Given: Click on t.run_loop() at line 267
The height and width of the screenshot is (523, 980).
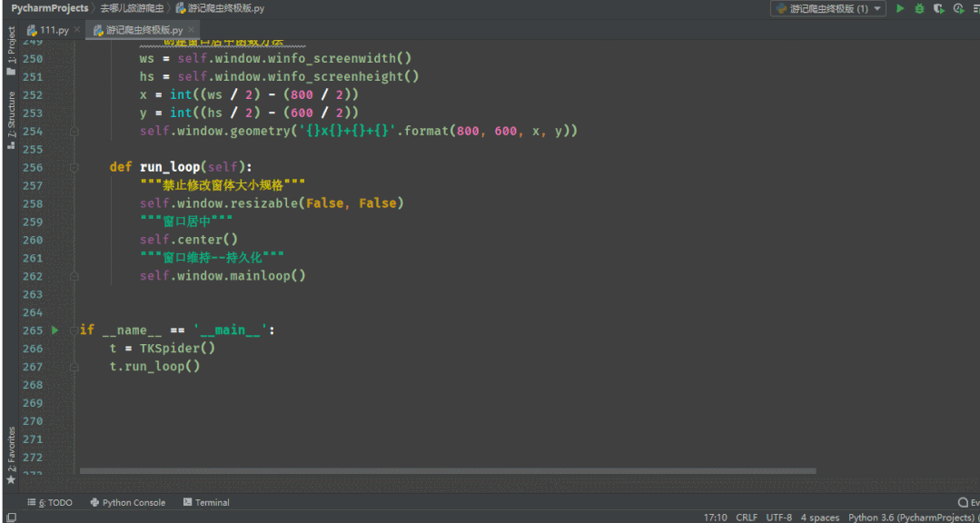Looking at the screenshot, I should [155, 366].
